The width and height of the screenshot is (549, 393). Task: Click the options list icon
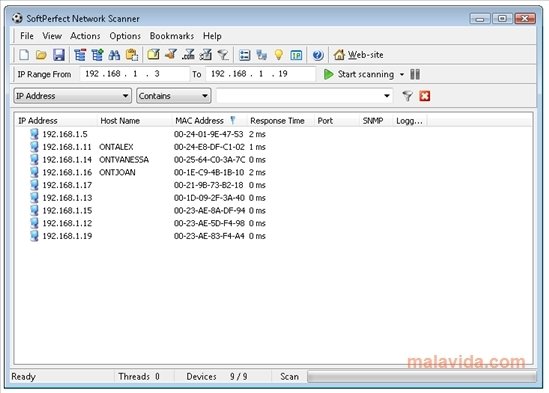(x=244, y=55)
